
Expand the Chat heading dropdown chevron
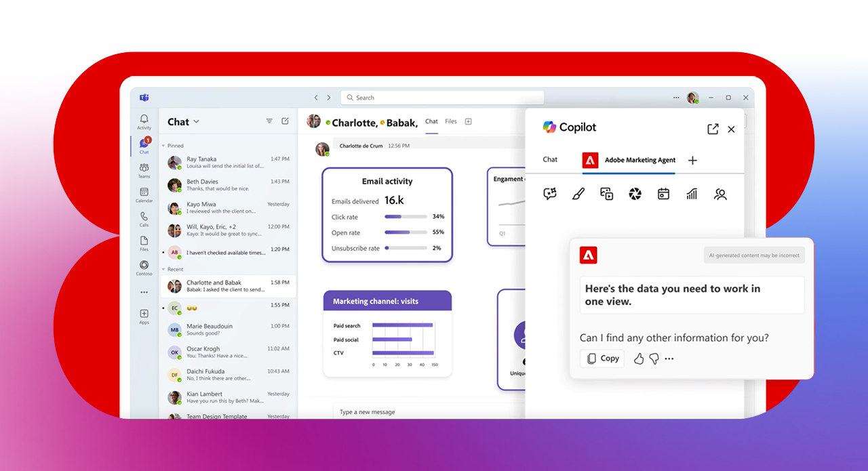pos(197,122)
